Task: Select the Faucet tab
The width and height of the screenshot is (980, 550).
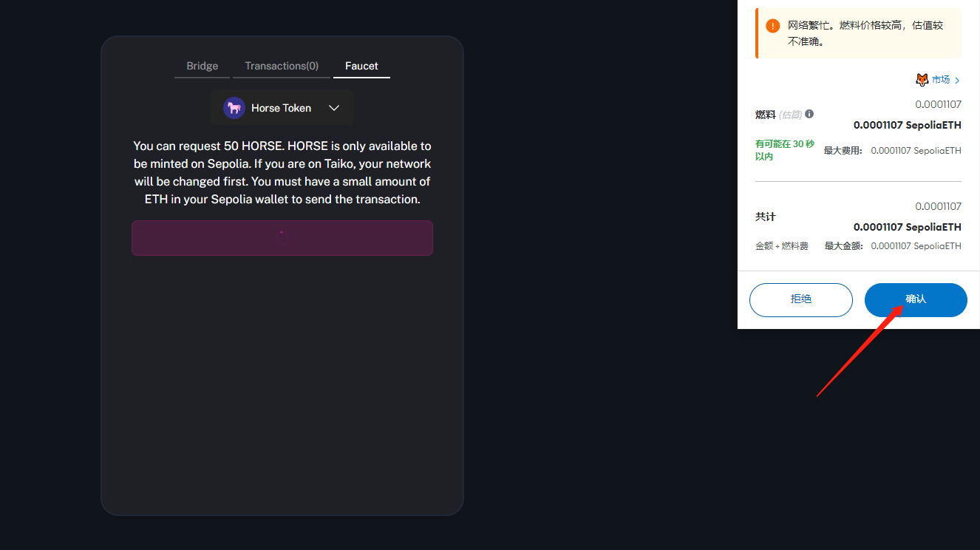Action: 361,66
